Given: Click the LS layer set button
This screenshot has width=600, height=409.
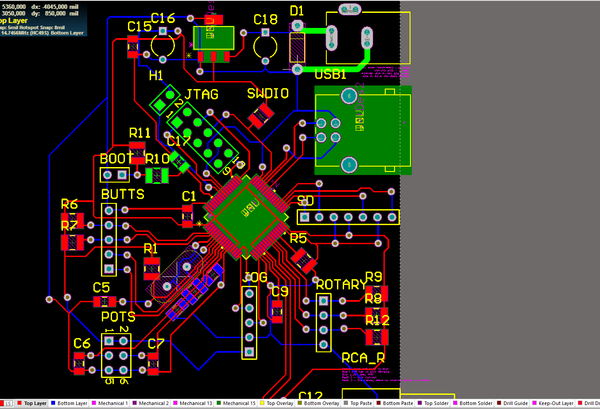Looking at the screenshot, I should tap(7, 404).
